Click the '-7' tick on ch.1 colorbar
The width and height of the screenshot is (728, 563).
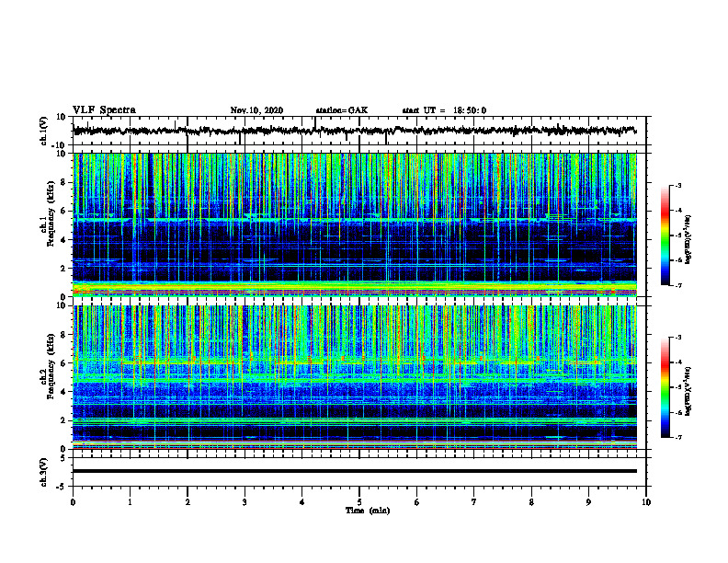[678, 285]
